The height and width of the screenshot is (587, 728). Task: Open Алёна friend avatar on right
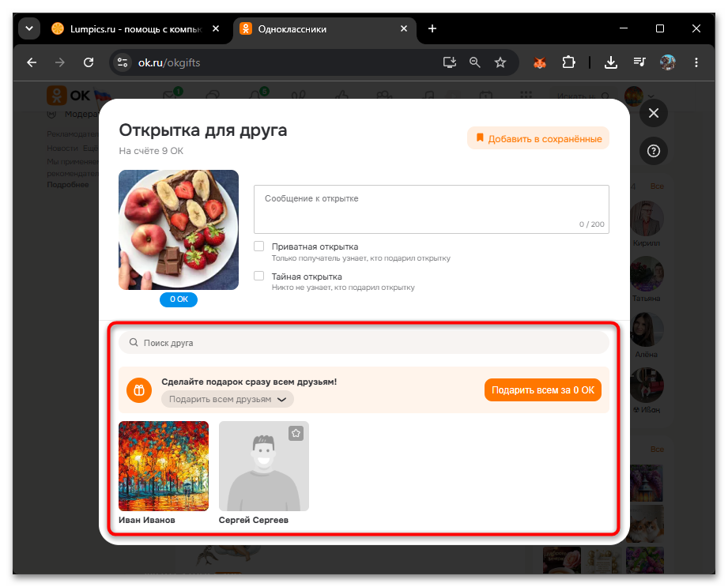647,329
